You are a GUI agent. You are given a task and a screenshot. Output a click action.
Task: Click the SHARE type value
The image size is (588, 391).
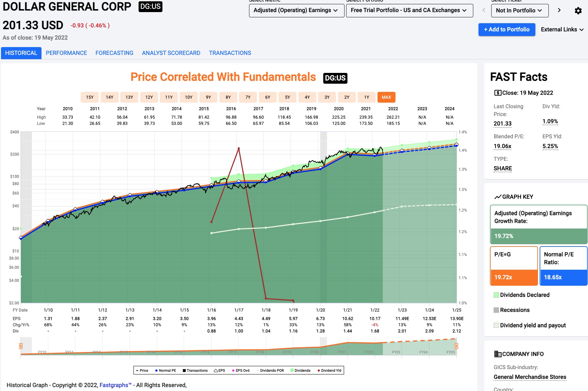tap(503, 168)
